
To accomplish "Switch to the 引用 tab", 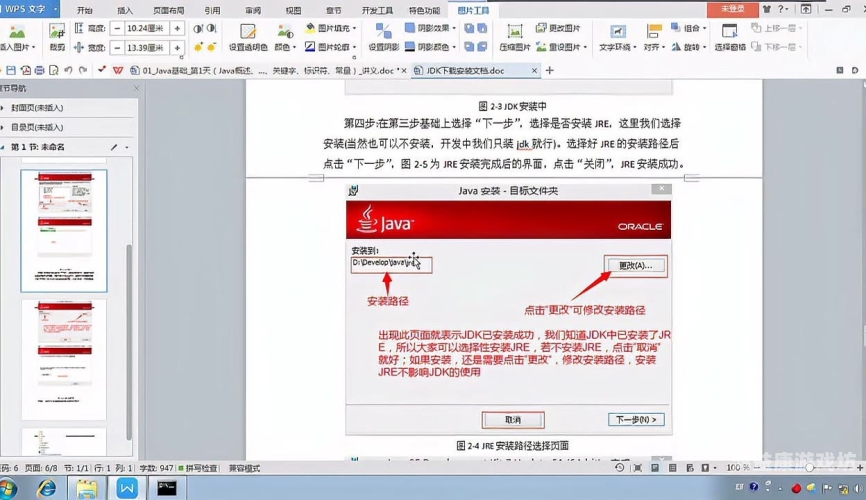I will pos(212,10).
